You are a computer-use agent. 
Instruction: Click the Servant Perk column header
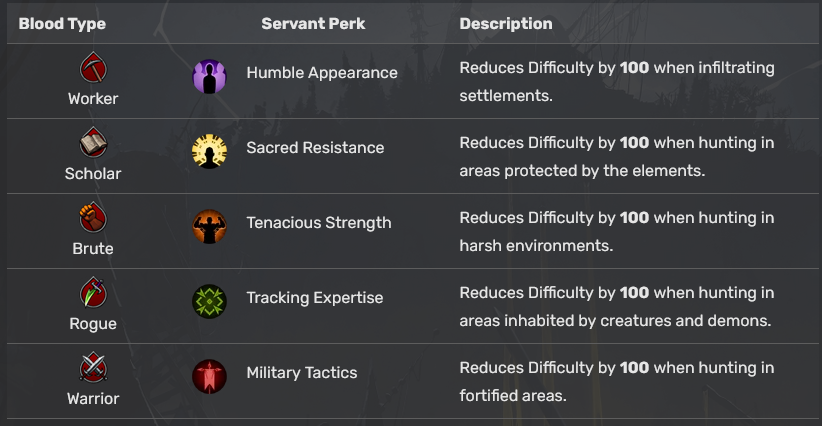tap(313, 24)
